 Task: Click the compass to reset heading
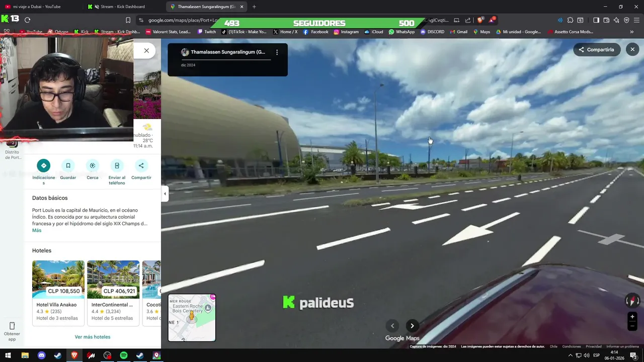(x=632, y=301)
